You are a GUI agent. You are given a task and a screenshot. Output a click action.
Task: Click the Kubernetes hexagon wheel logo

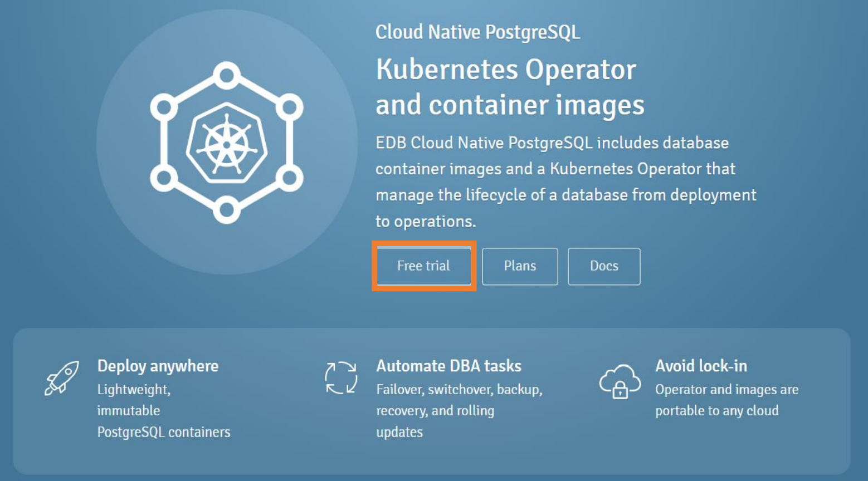pos(227,143)
